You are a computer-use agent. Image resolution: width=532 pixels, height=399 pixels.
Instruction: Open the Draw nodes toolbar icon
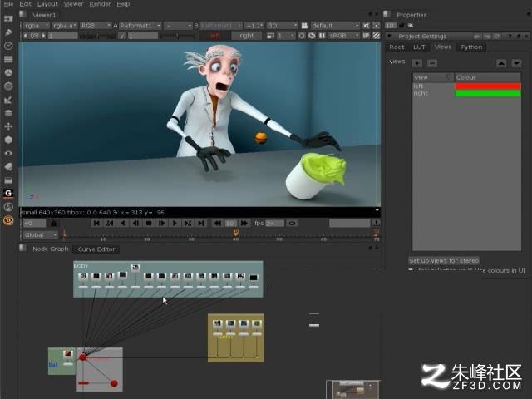[8, 32]
